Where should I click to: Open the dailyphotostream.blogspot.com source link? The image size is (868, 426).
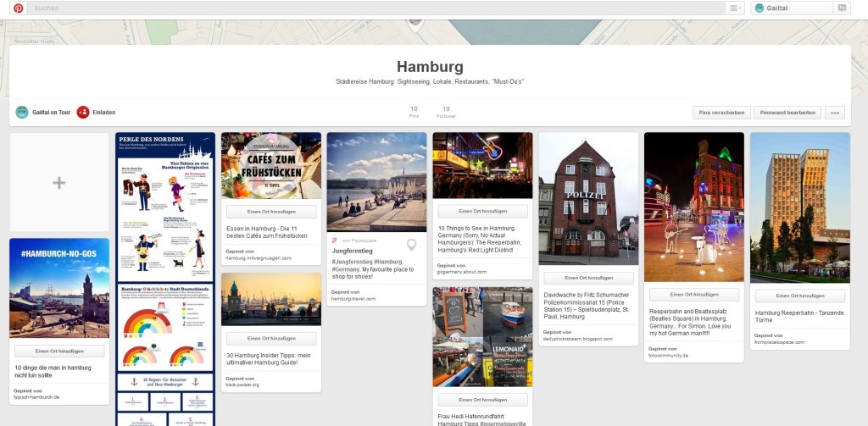tap(577, 339)
